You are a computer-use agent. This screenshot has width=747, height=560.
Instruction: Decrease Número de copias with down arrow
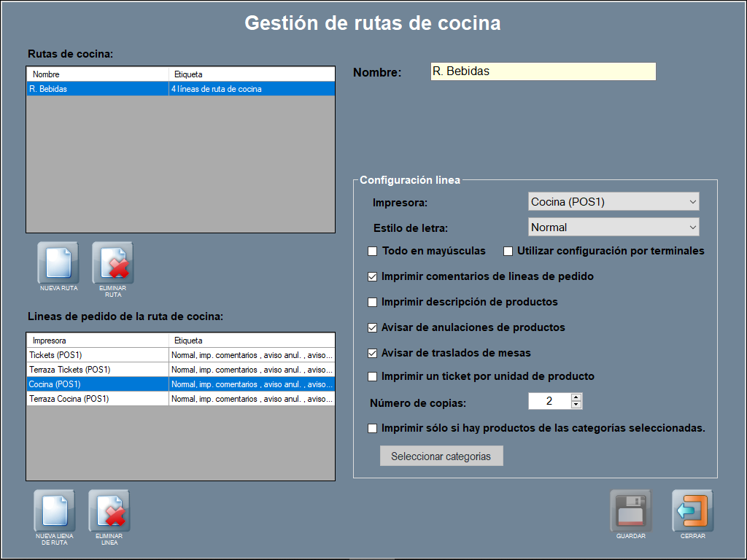click(576, 405)
